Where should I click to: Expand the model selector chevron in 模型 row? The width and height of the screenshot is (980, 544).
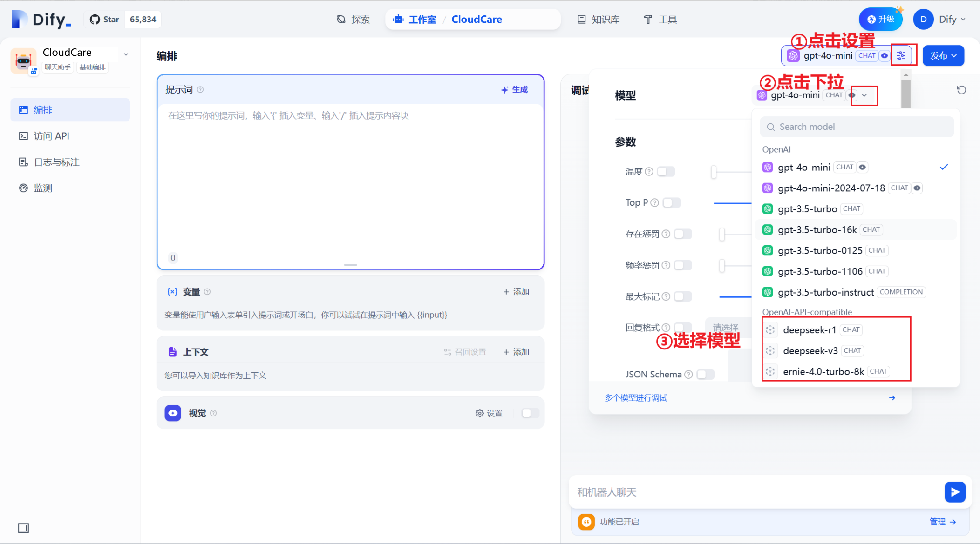(x=864, y=95)
